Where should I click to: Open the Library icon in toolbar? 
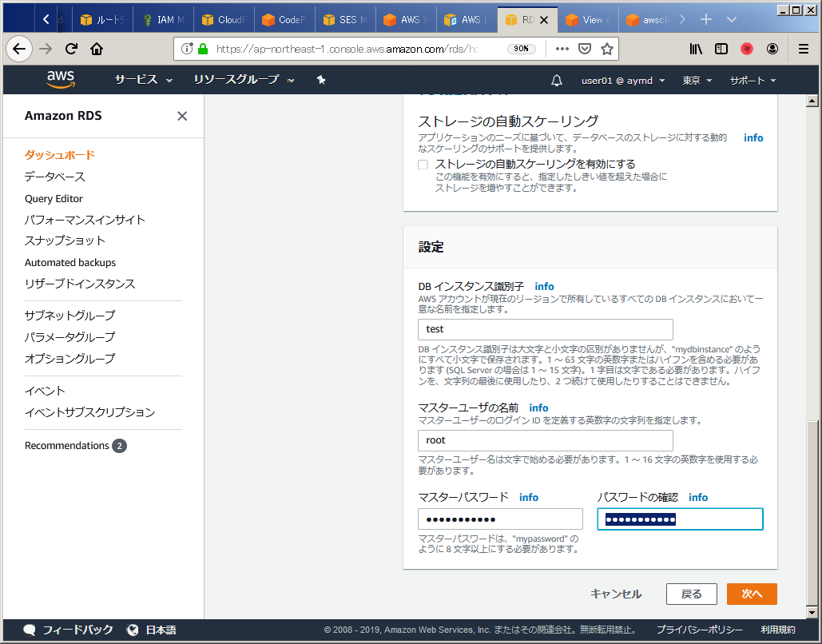click(696, 49)
